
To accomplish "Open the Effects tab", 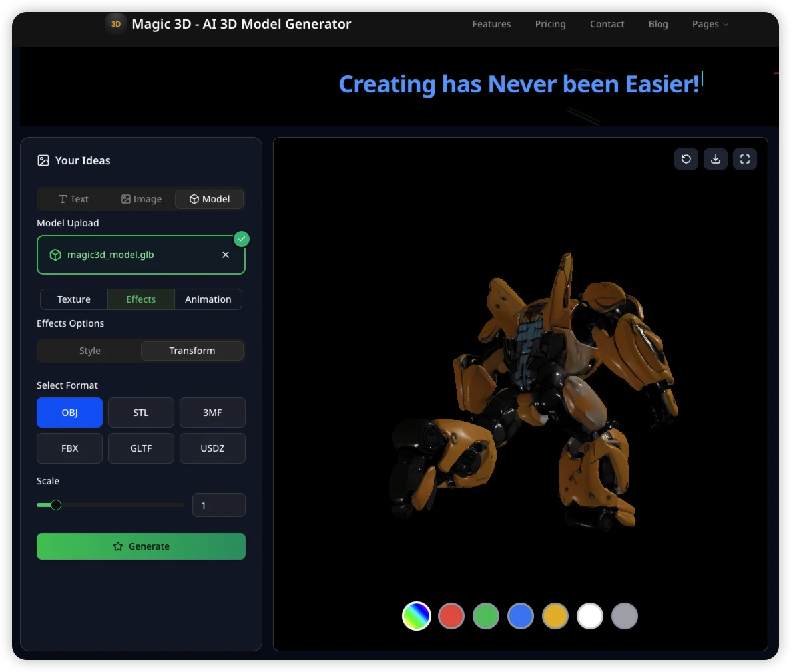I will [140, 299].
